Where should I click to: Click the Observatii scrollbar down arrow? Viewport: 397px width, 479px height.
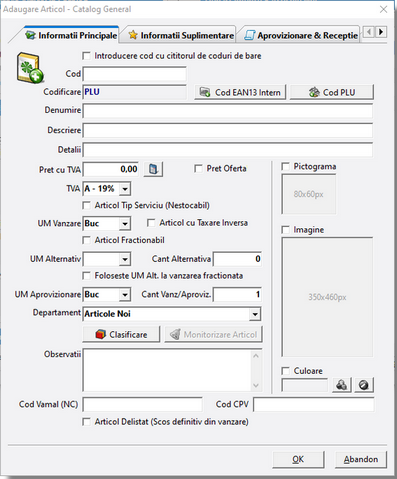[256, 385]
